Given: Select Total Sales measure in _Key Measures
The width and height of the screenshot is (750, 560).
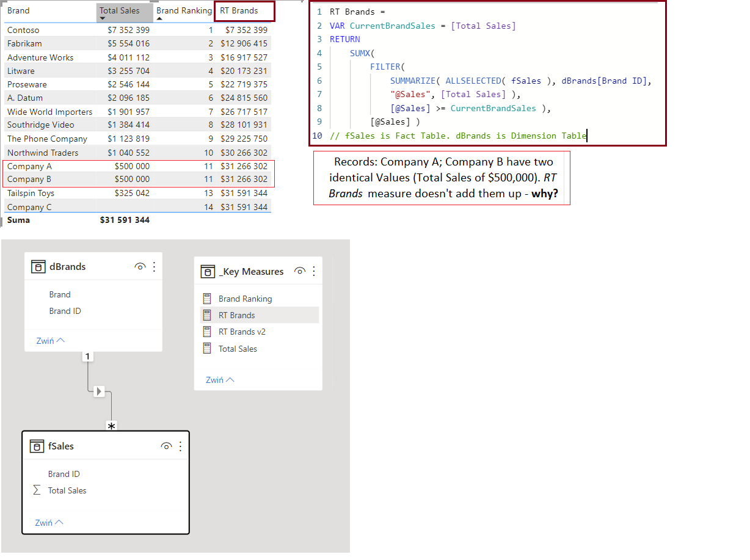Looking at the screenshot, I should 238,349.
